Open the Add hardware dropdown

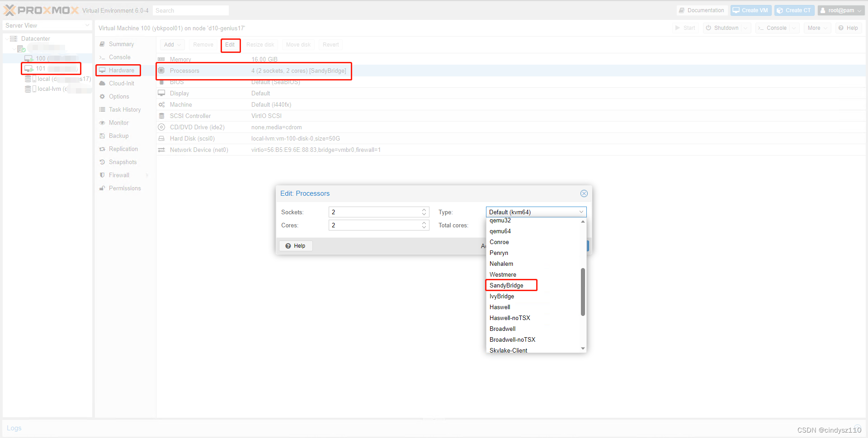[172, 44]
